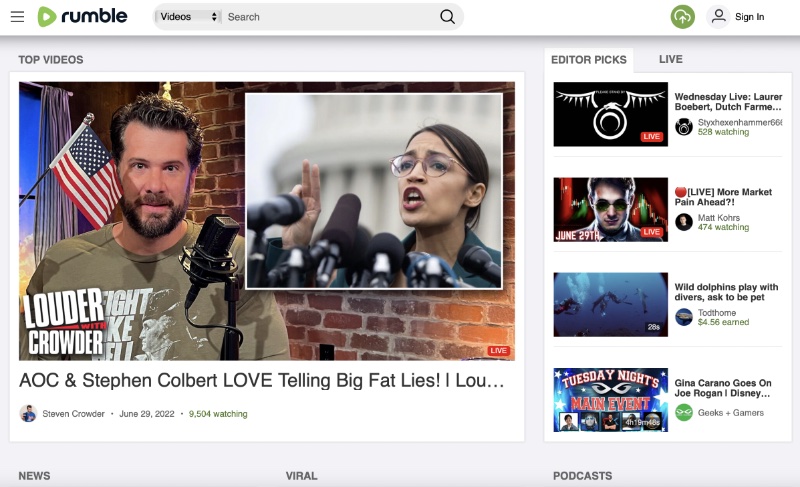Viewport: 800px width, 487px height.
Task: Click LIVE badge on Wednesday Live thumbnail
Action: (x=652, y=137)
